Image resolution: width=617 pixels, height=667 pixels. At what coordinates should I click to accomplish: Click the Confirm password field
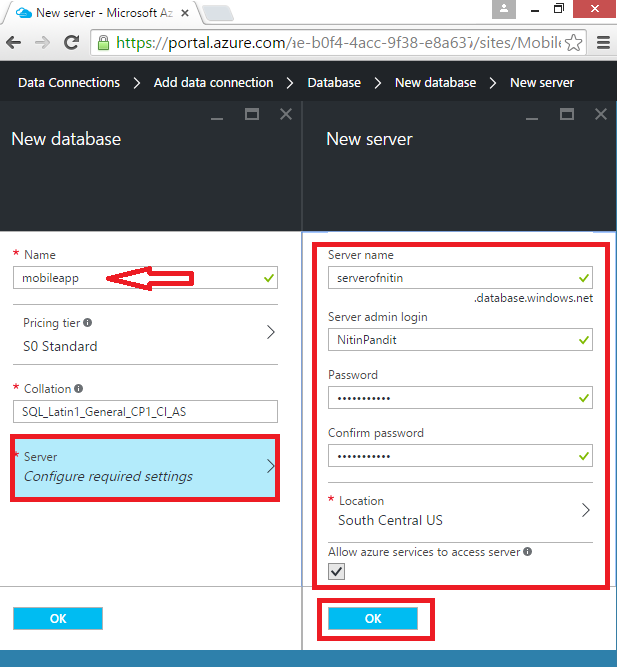coord(460,456)
